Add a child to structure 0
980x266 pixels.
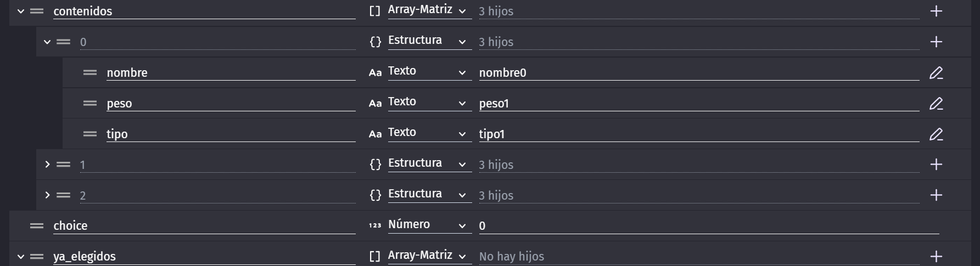pyautogui.click(x=936, y=42)
